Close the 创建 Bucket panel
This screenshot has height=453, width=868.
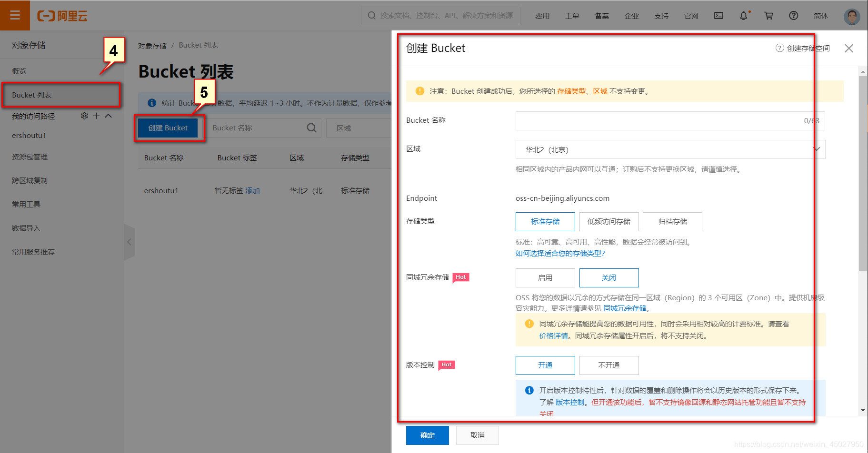[x=848, y=48]
